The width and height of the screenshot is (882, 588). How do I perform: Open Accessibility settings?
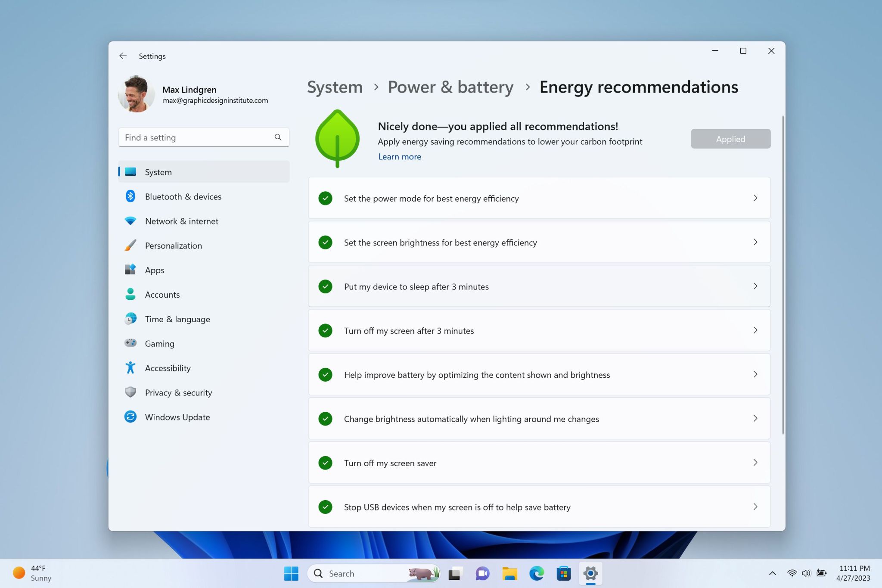pyautogui.click(x=167, y=367)
